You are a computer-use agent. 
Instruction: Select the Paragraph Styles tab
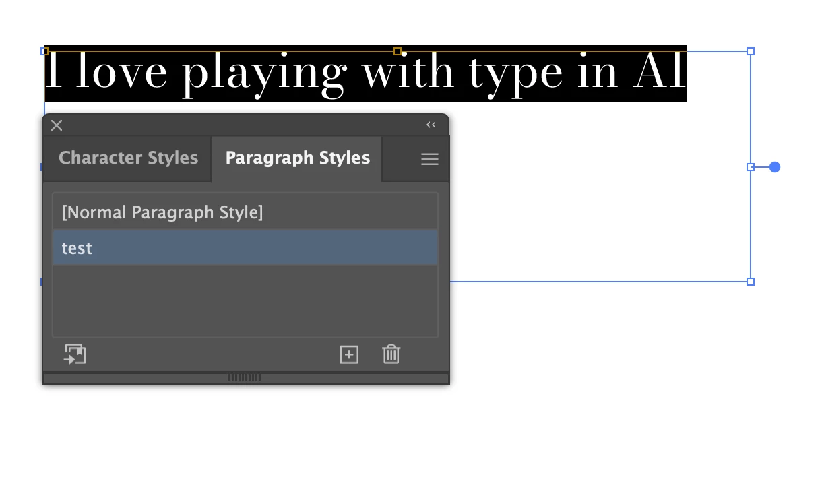pos(297,158)
